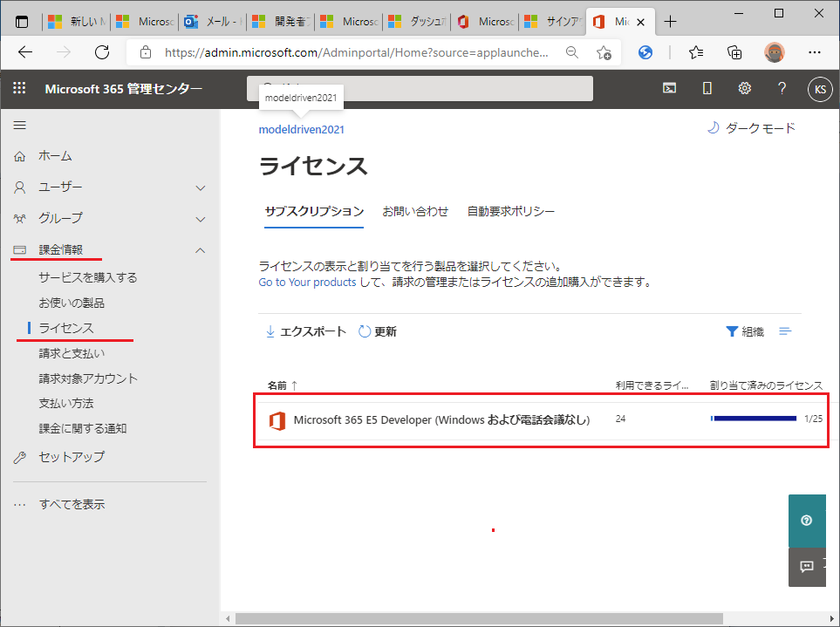Click the 更新 refresh button
This screenshot has height=627, width=840.
pyautogui.click(x=378, y=331)
